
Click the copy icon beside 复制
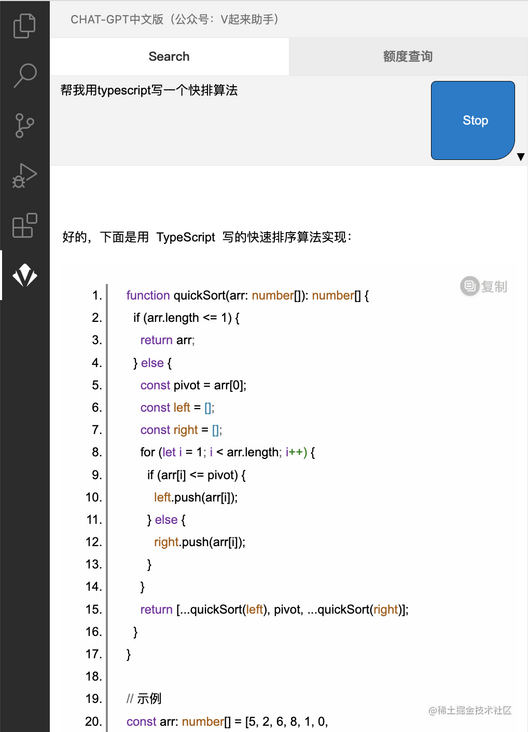tap(469, 286)
